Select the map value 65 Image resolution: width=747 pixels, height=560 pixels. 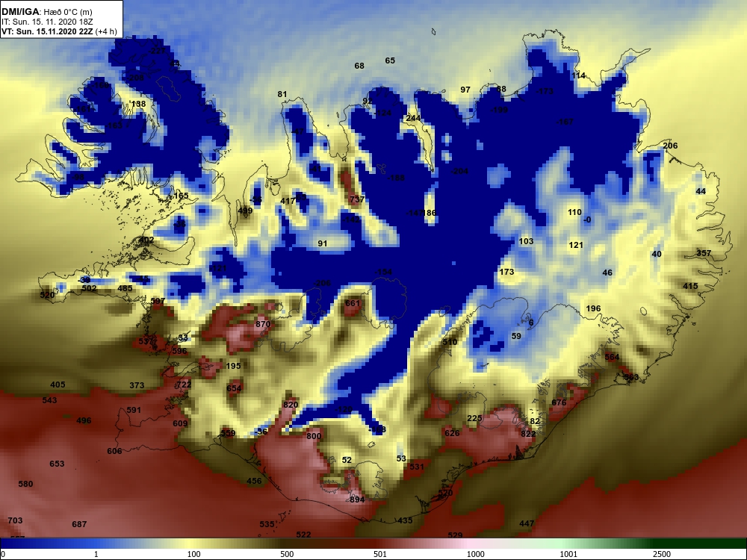pyautogui.click(x=390, y=60)
